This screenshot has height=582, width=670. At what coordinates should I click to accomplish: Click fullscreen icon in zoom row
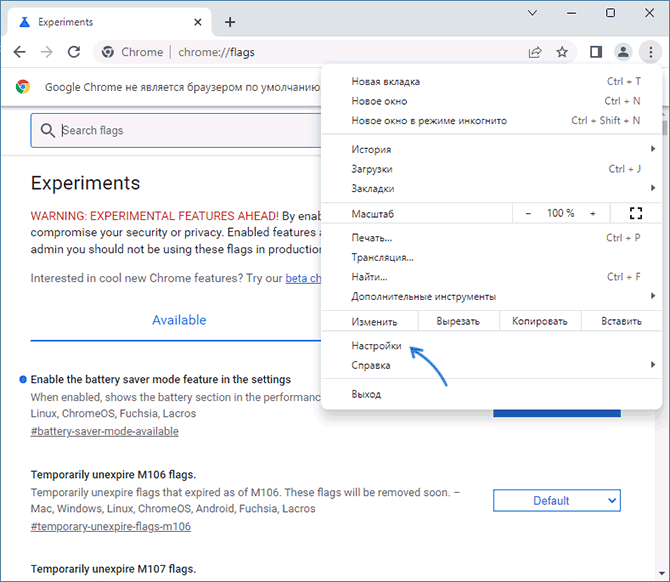point(635,213)
